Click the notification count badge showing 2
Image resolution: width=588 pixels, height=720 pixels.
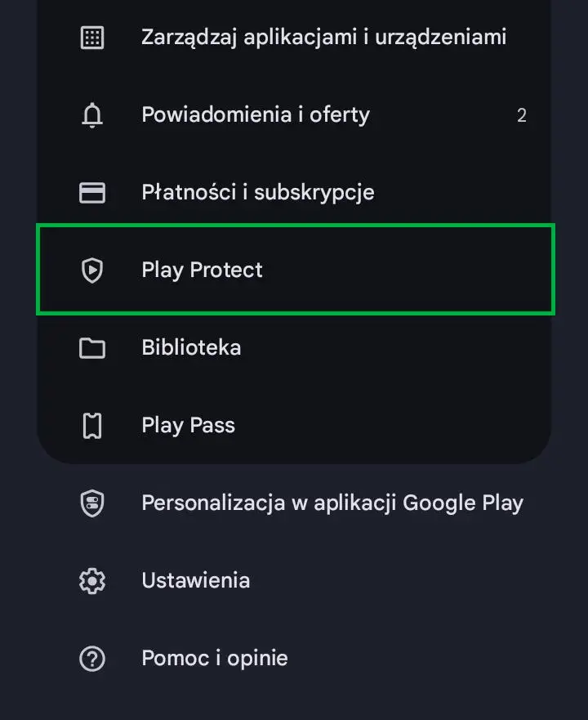[x=521, y=115]
